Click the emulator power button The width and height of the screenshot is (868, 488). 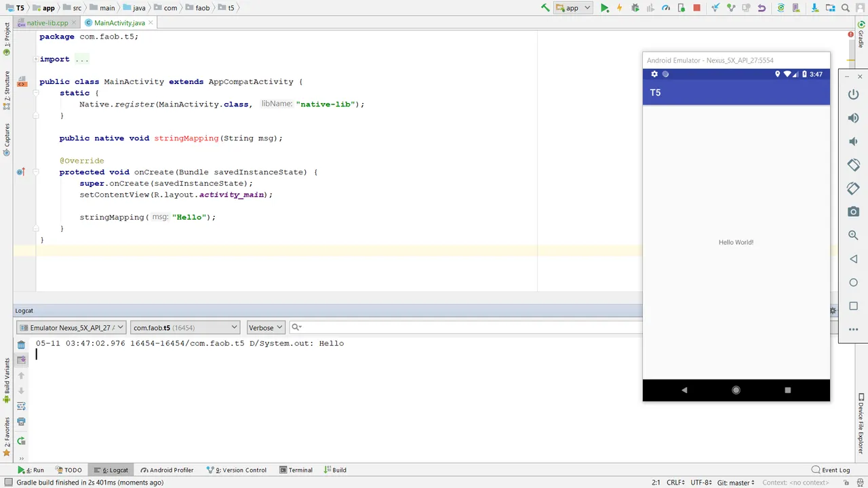click(853, 94)
